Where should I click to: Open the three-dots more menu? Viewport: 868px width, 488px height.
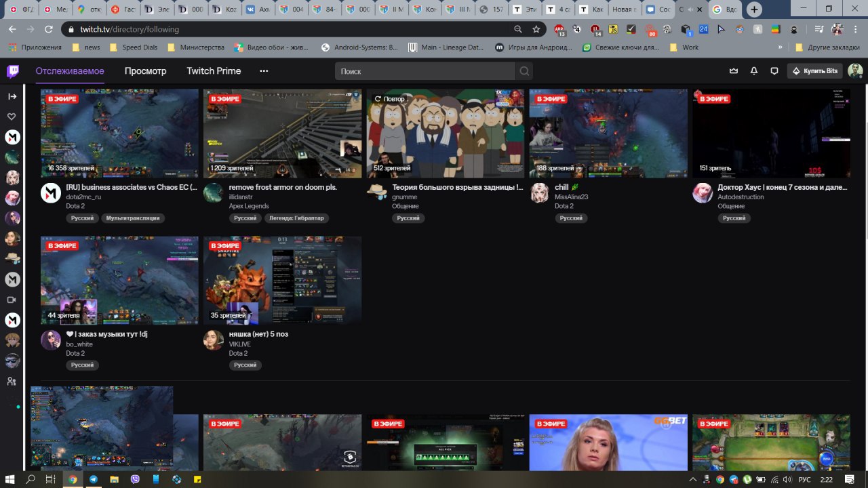pos(264,71)
